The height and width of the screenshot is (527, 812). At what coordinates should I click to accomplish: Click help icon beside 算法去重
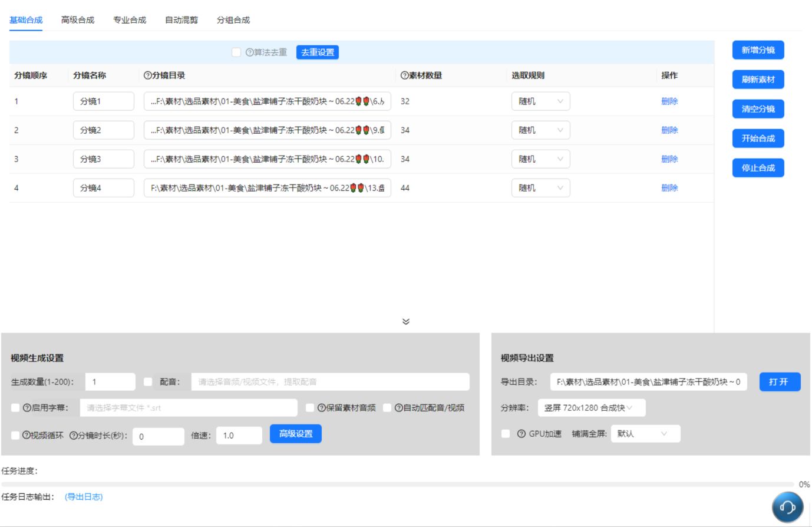(250, 52)
